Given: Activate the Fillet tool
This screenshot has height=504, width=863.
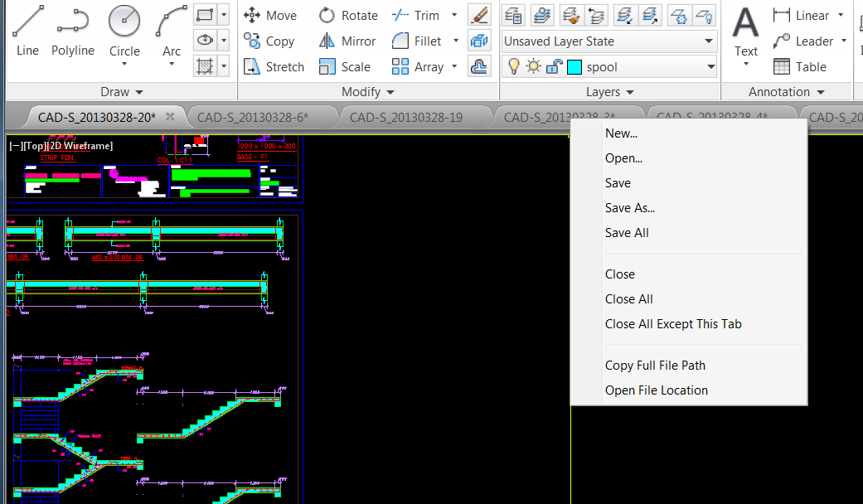Looking at the screenshot, I should 417,41.
